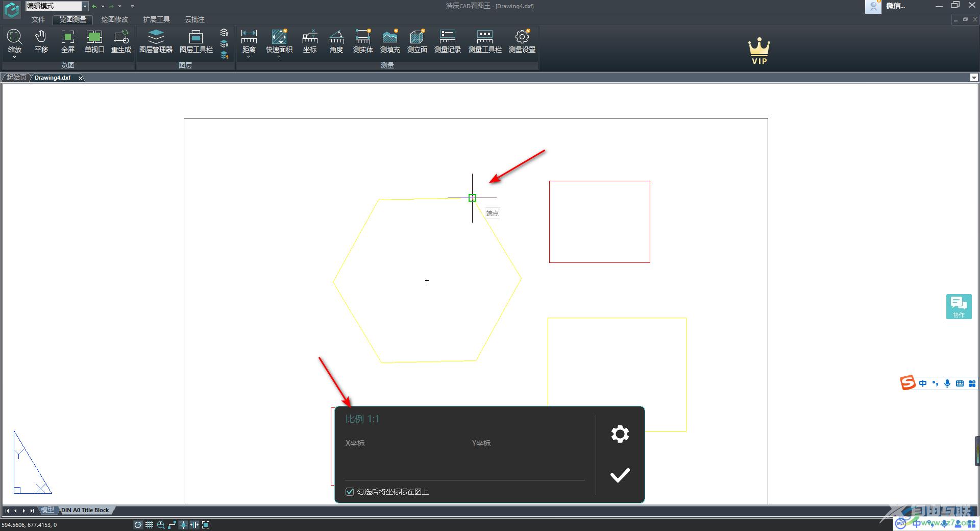Select the 模型 layout tab
The image size is (980, 531).
tap(47, 510)
